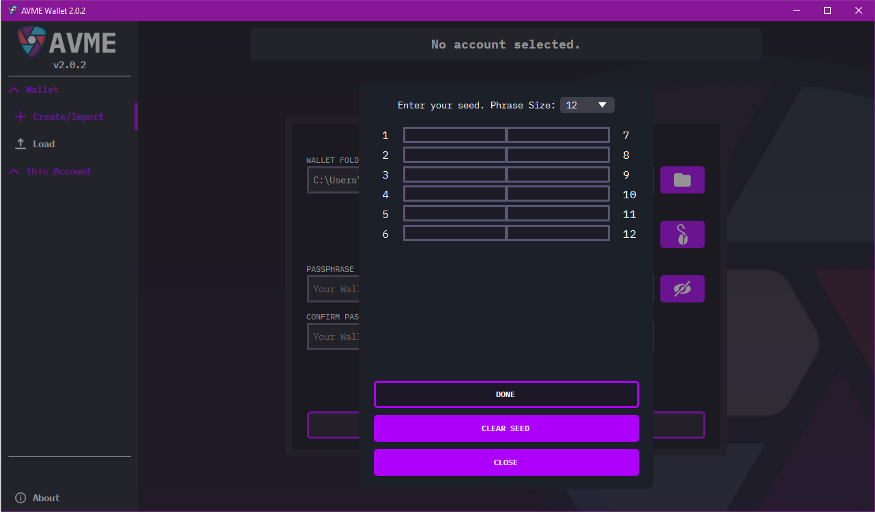This screenshot has width=875, height=512.
Task: Focus seed word field number 10
Action: (558, 194)
